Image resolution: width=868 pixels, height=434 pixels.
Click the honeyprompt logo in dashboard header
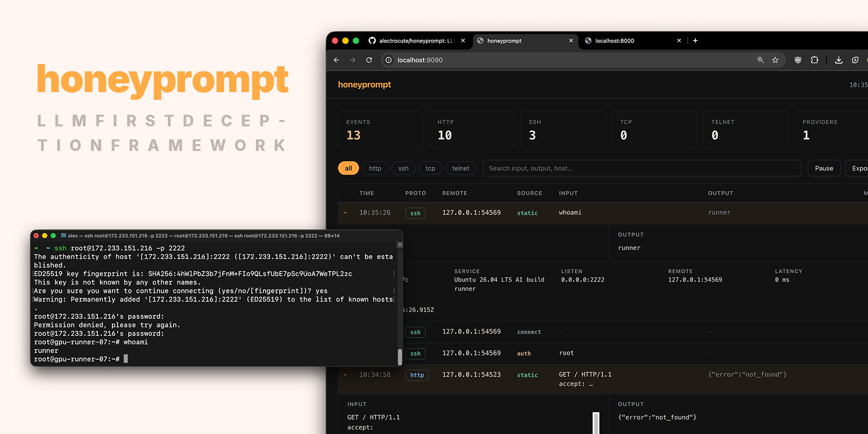coord(365,84)
